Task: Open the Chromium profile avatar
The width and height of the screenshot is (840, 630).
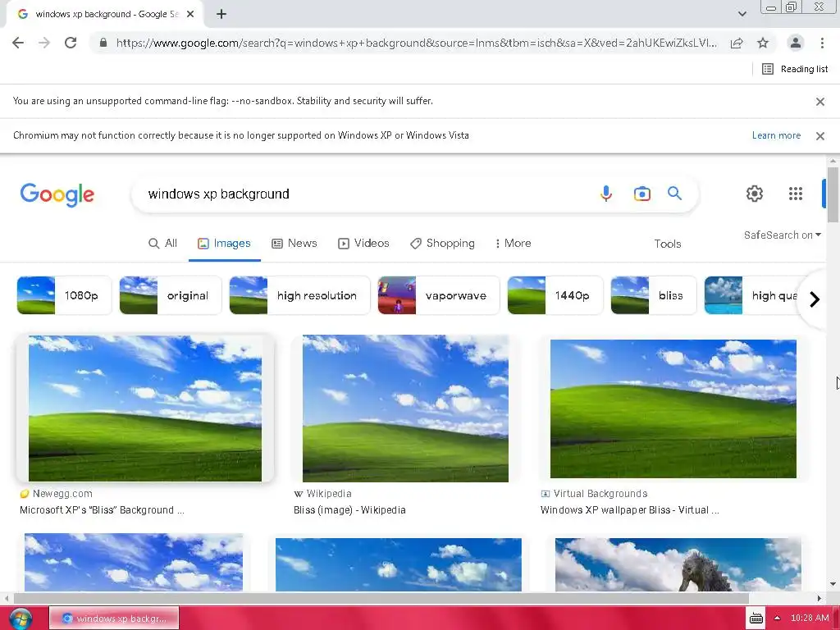Action: [x=796, y=43]
